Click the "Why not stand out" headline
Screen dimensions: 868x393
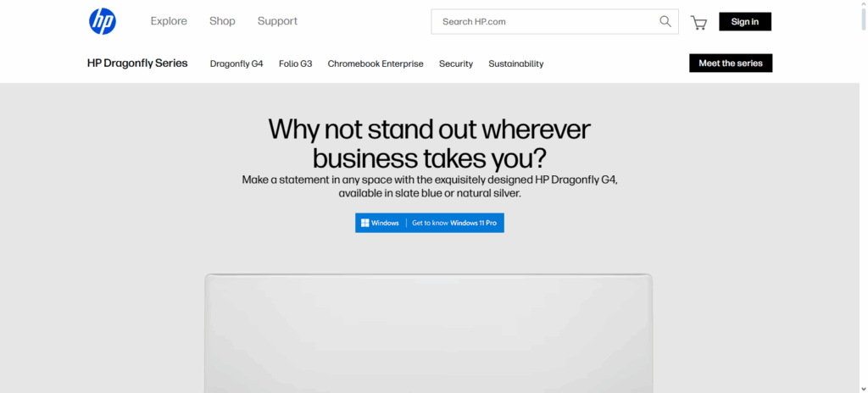430,144
